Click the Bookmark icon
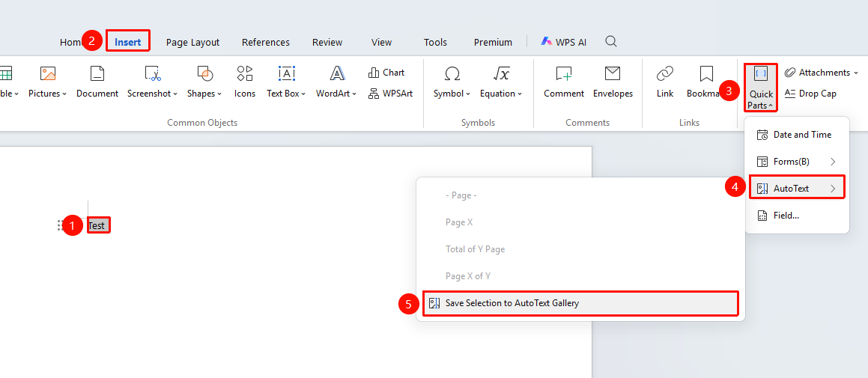The width and height of the screenshot is (868, 378). [x=705, y=73]
